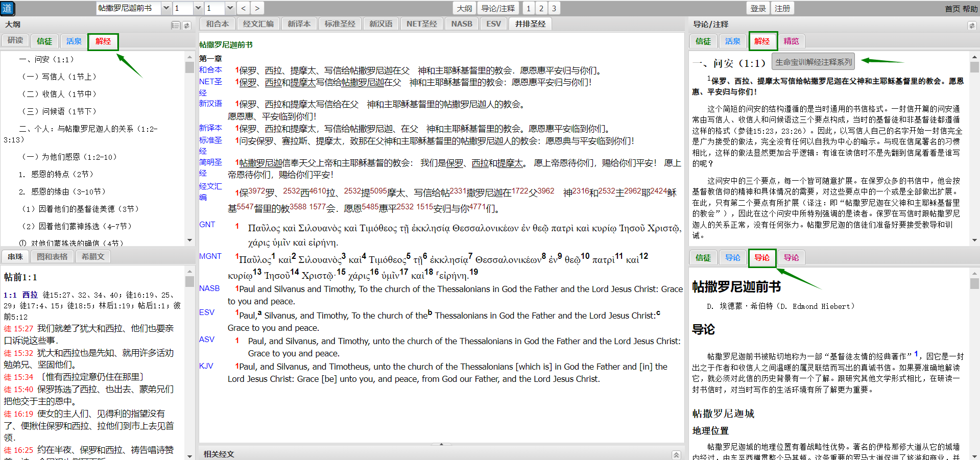Click the refresh icon in 大纲 panel header
Screen dimensions: 980x460
(187, 26)
